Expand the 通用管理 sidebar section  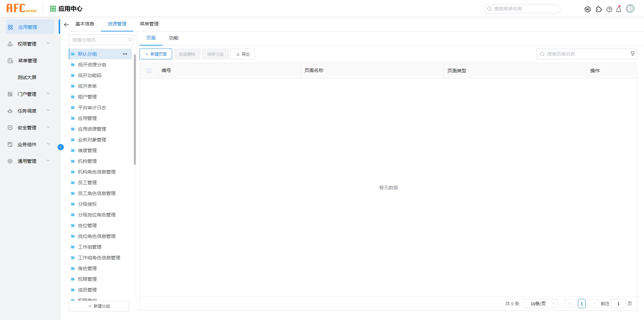[48, 161]
